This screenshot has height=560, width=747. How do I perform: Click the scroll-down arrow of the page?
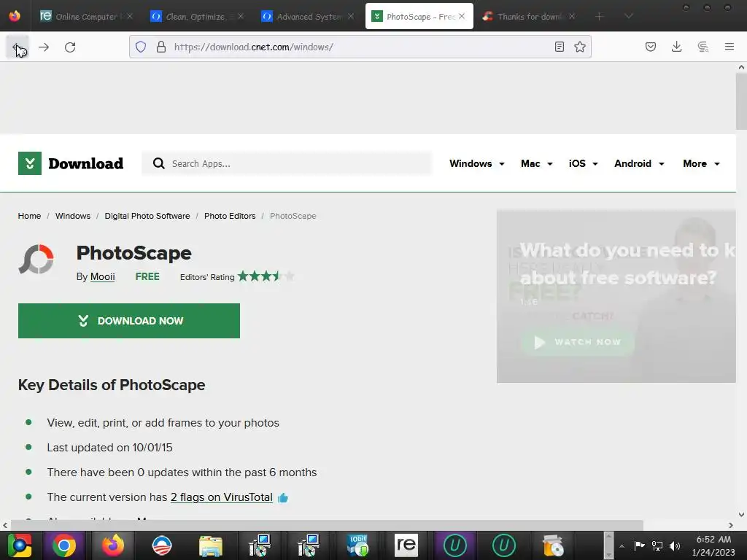(741, 514)
